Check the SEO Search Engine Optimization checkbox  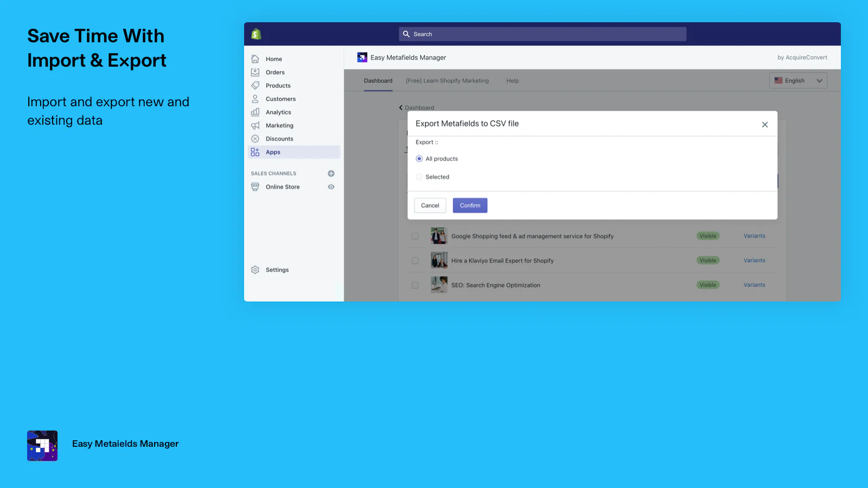(415, 285)
